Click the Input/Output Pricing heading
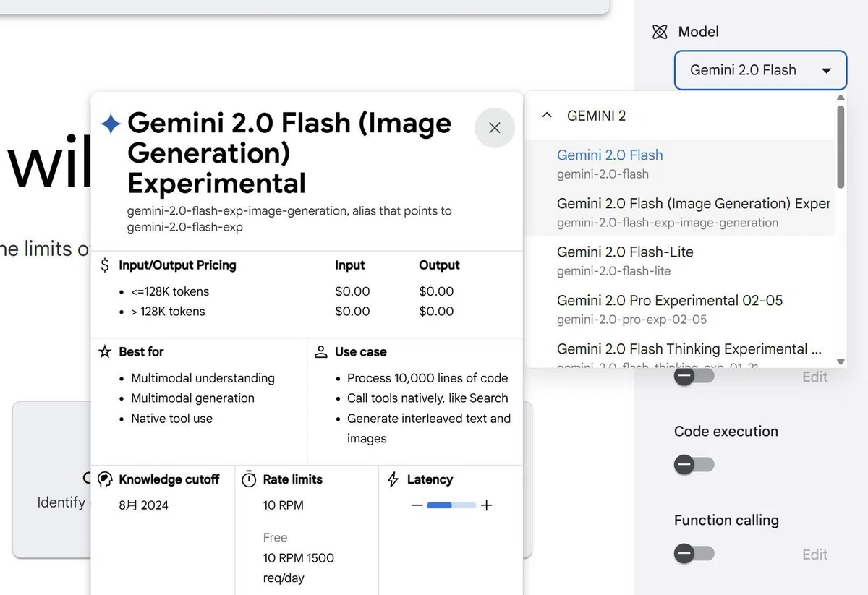 pyautogui.click(x=177, y=265)
